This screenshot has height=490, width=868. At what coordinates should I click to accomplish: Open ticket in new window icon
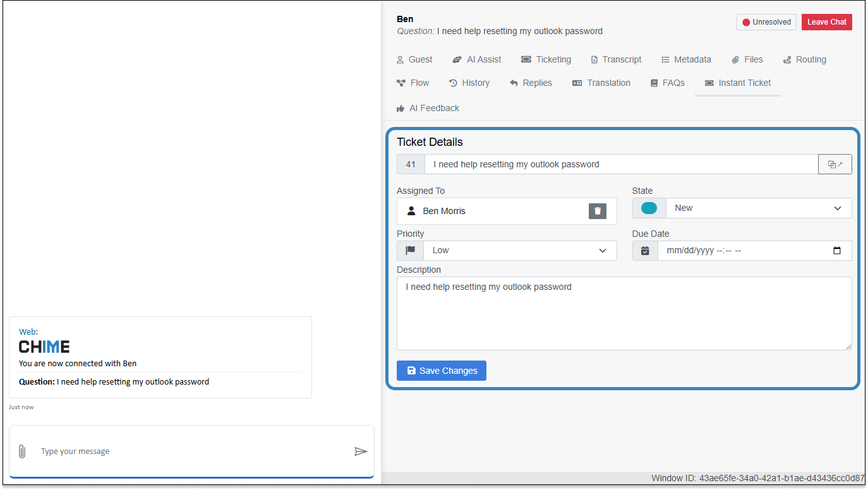point(835,164)
